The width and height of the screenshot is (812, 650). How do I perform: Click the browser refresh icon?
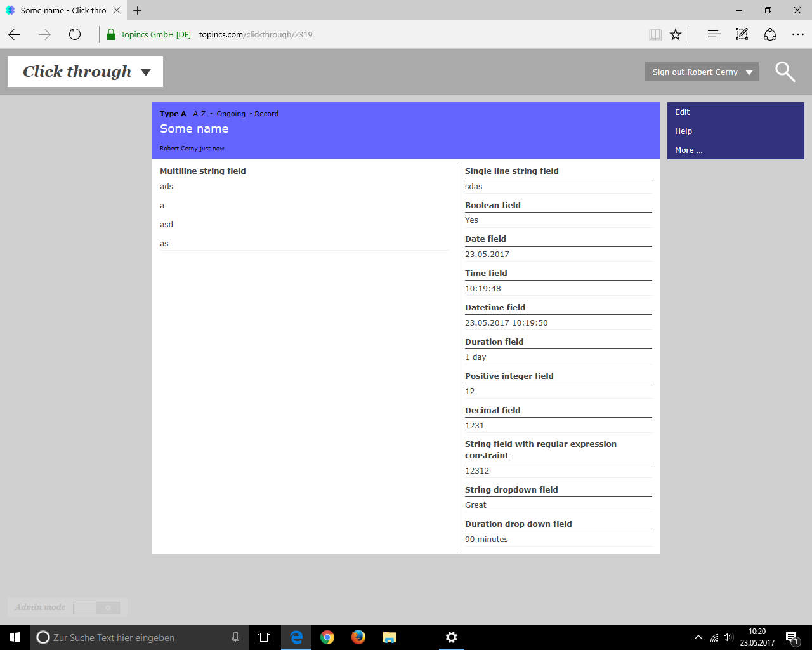pos(75,34)
